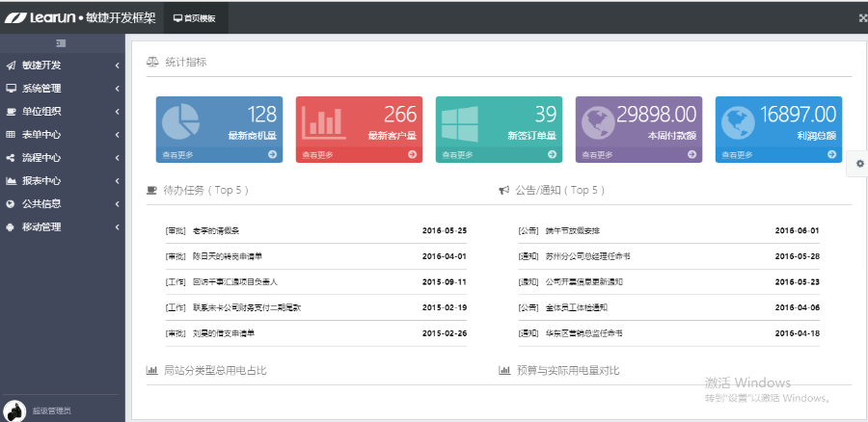
Task: Click the monitor icon beside 系统管理
Action: (x=11, y=89)
